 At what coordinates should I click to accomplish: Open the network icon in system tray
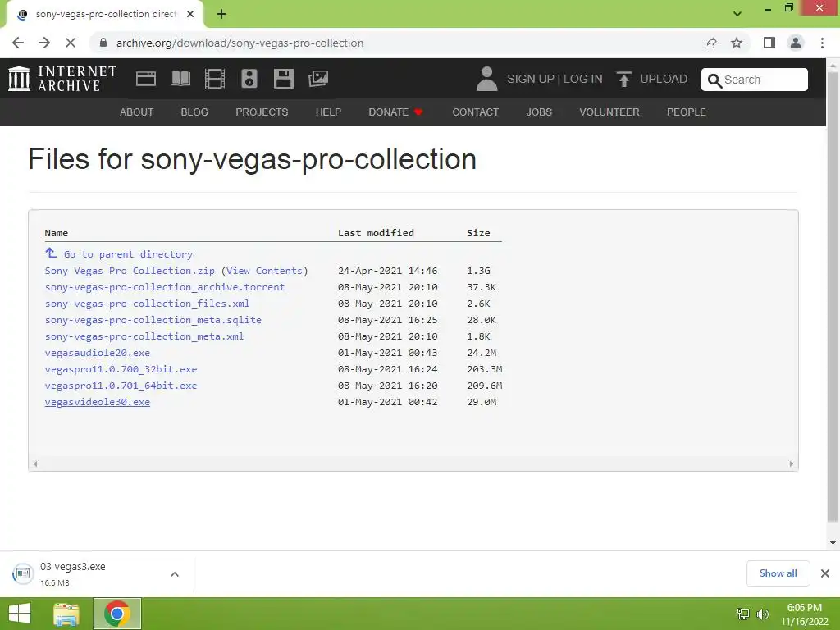[x=743, y=614]
